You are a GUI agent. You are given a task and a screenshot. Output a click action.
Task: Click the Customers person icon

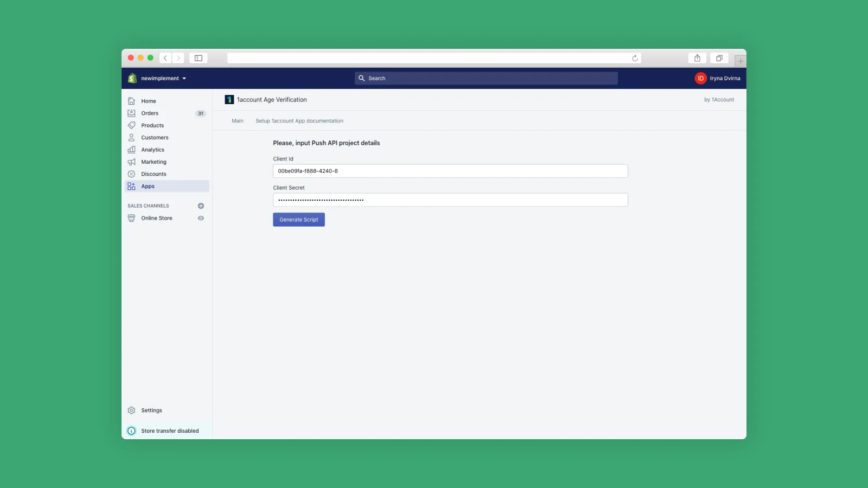[131, 138]
